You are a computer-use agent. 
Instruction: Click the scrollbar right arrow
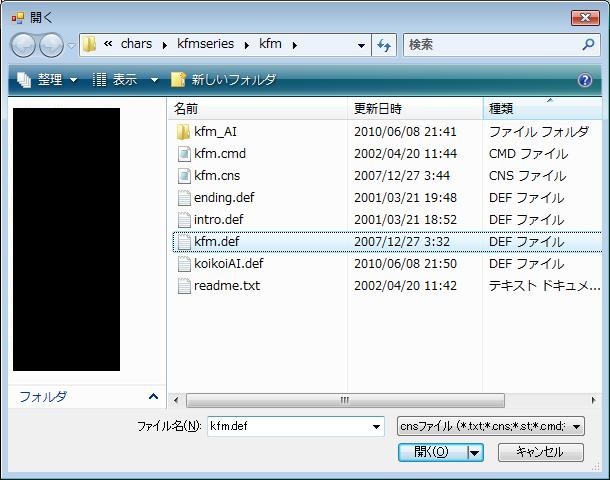click(x=593, y=400)
